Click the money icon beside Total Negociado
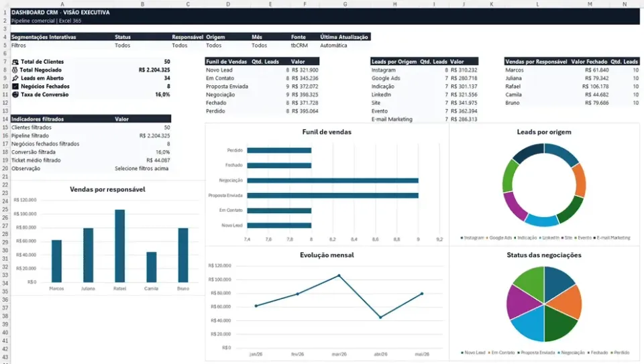The image size is (644, 364). (15, 70)
